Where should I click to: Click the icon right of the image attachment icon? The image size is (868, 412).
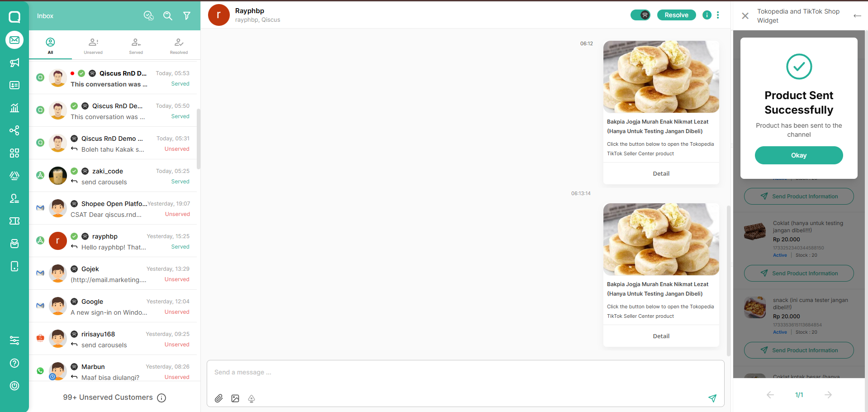[x=251, y=398]
